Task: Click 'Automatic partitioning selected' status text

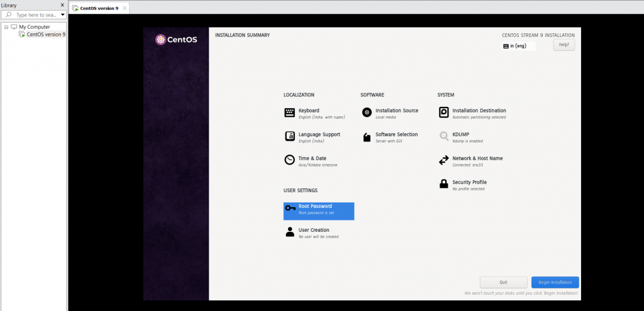Action: [x=479, y=117]
